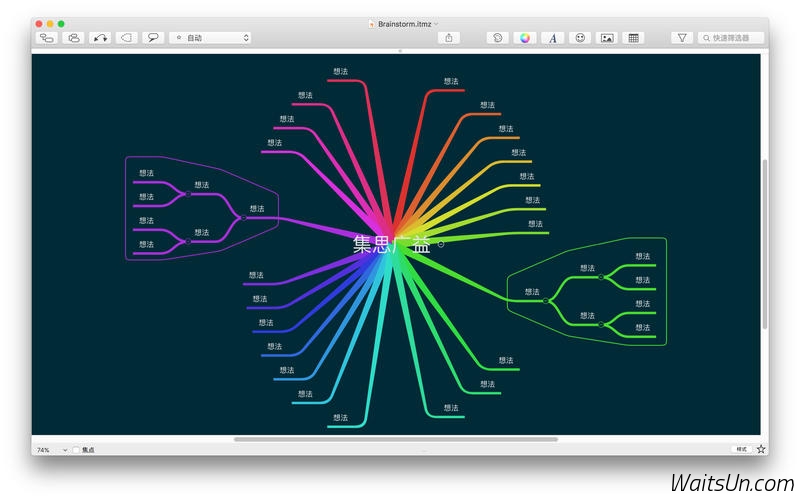Collapse the green boundary parent node toggle
Viewport: 800px width, 500px height.
click(545, 301)
